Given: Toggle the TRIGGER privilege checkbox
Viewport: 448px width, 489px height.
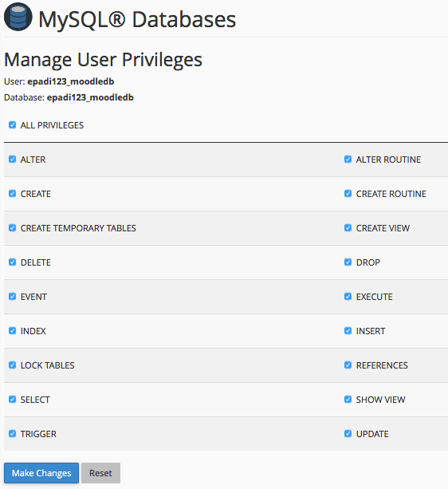Looking at the screenshot, I should coord(13,434).
